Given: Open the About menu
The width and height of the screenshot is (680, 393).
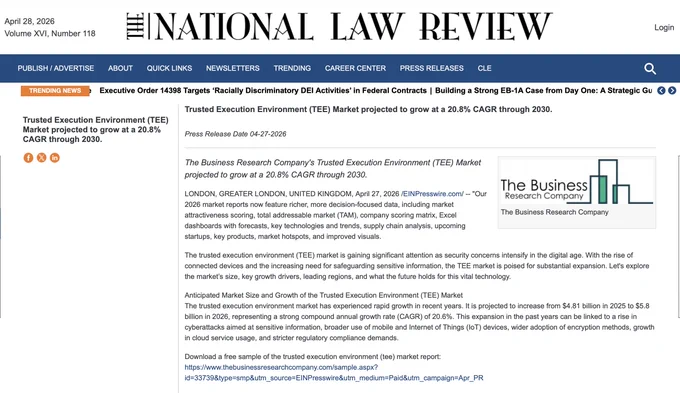Looking at the screenshot, I should pos(120,68).
